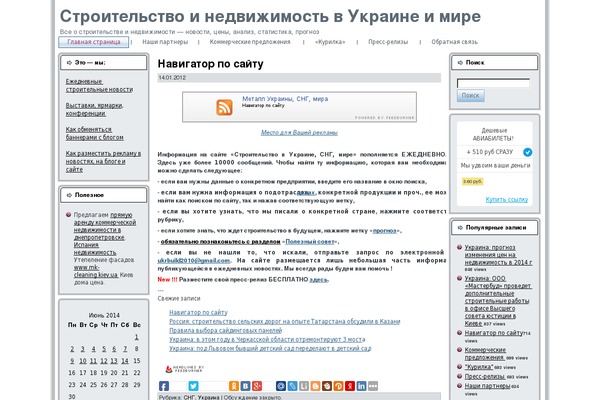Click the site title Строительство и недвижимость

coord(270,16)
